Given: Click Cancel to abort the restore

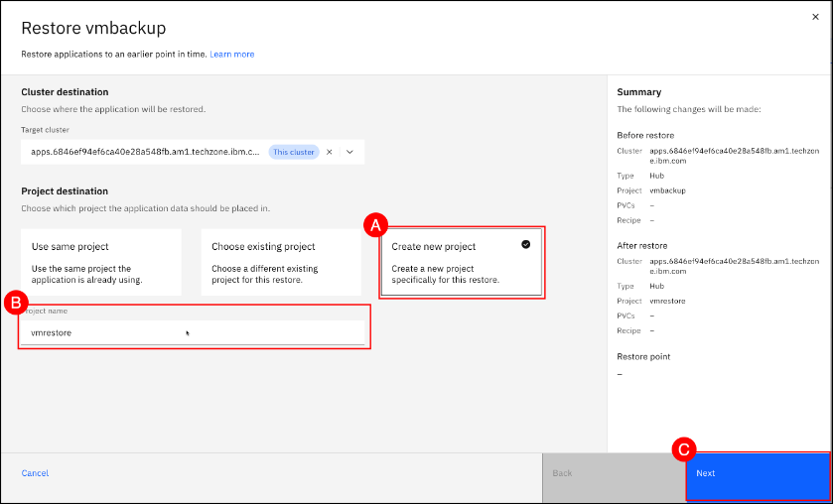Looking at the screenshot, I should (x=35, y=473).
